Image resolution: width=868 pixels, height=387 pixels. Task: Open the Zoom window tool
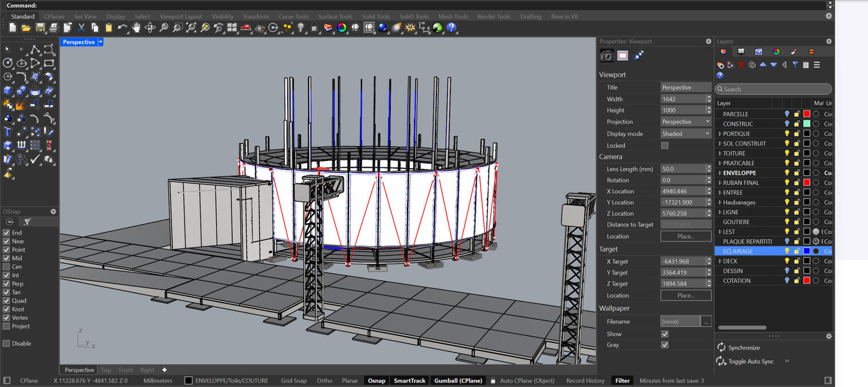pos(176,27)
